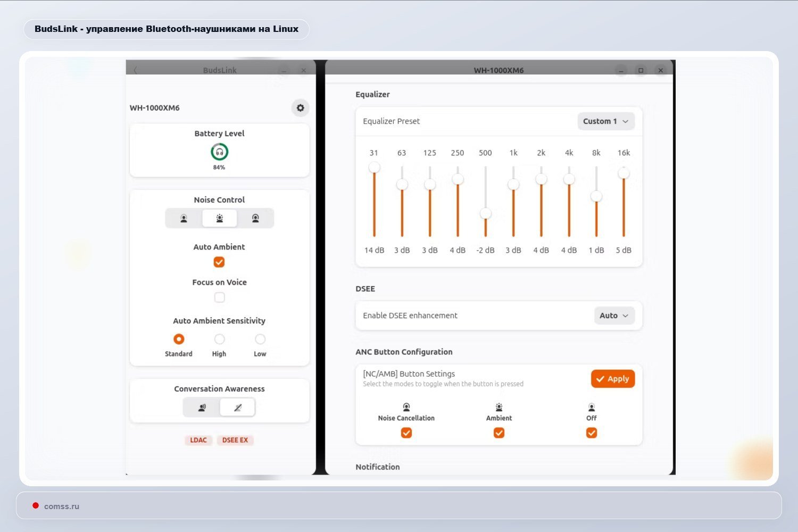
Task: Open the Equalizer Preset Custom 1 dropdown
Action: click(x=606, y=121)
